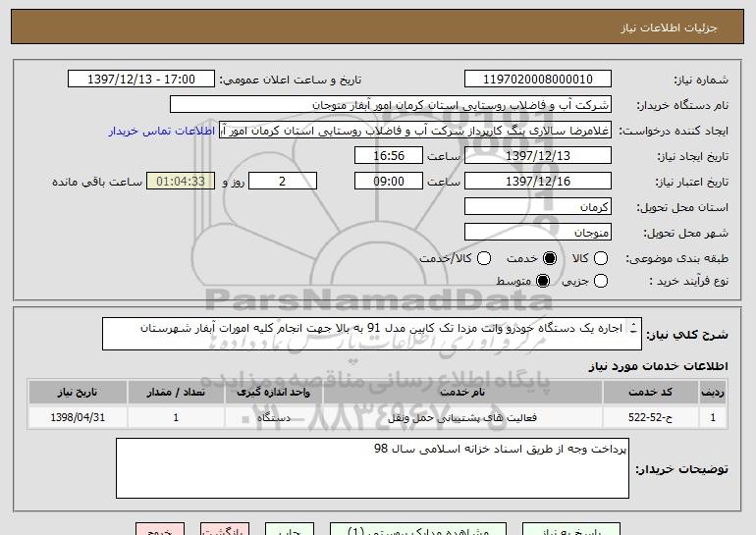Click the شهر محل تحویل field منوجان
The width and height of the screenshot is (756, 535).
(536, 233)
